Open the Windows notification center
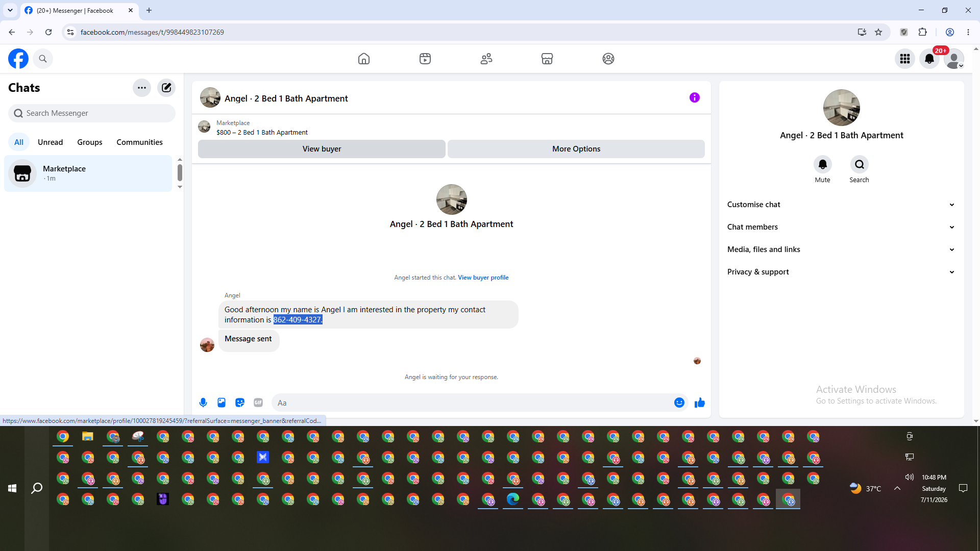This screenshot has height=551, width=980. click(963, 488)
